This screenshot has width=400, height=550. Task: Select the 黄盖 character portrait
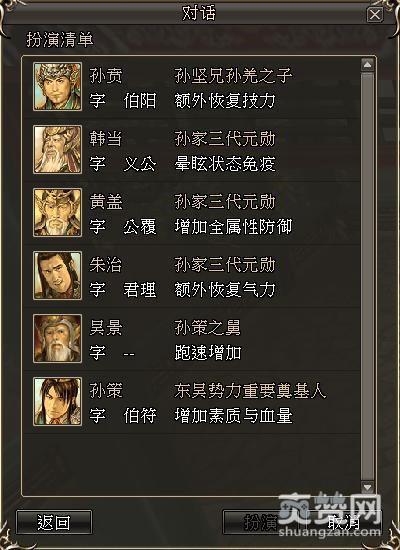58,213
